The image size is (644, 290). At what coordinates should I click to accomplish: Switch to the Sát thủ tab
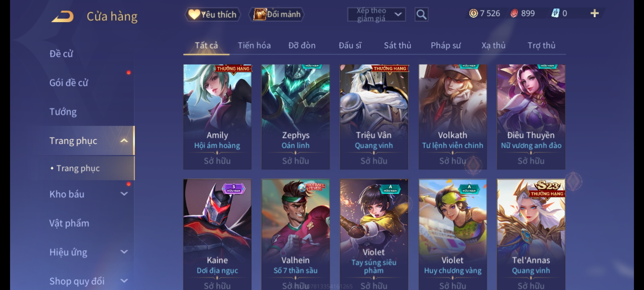(397, 45)
